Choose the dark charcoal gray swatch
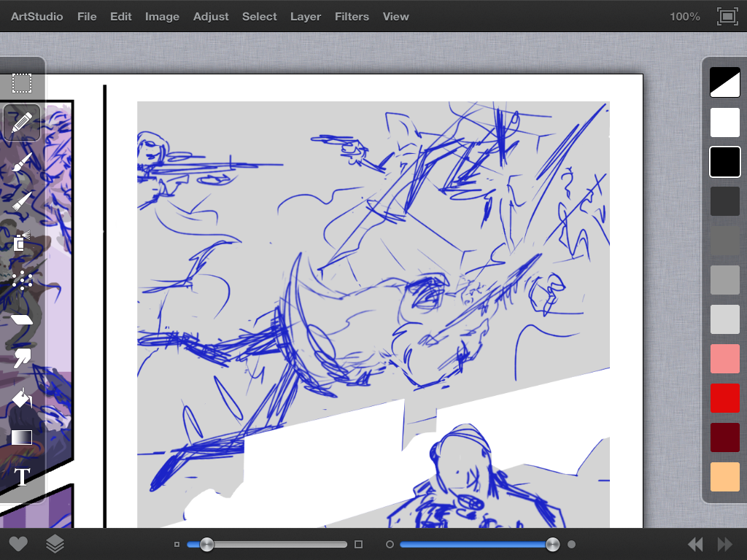Image resolution: width=747 pixels, height=560 pixels. coord(724,201)
